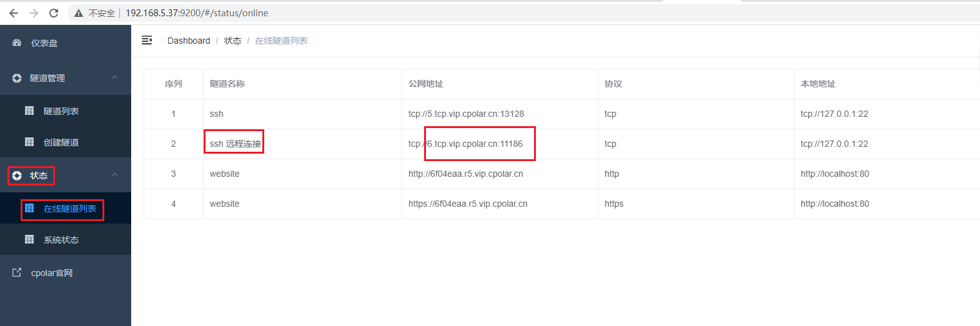
Task: Click the dashboard gauge icon in sidebar
Action: (x=17, y=43)
